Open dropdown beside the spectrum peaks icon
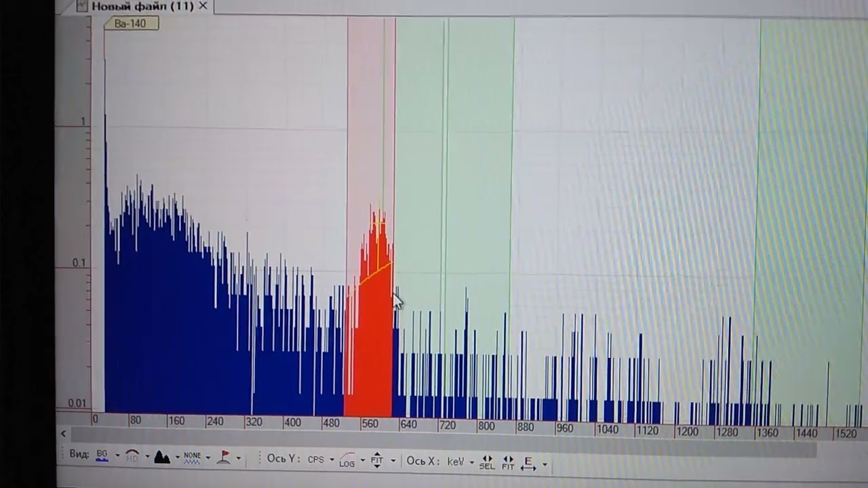 pos(178,457)
